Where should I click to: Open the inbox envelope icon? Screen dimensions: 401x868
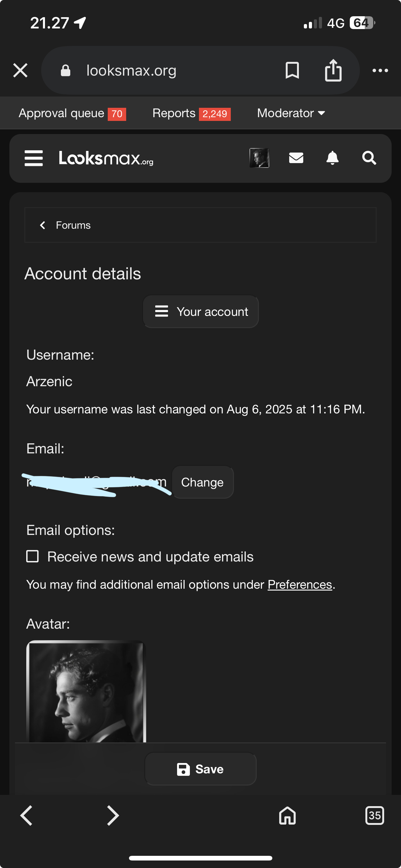click(x=296, y=158)
